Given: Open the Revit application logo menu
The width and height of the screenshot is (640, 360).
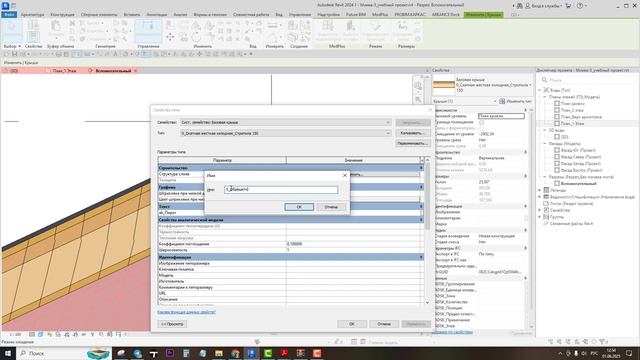Looking at the screenshot, I should [x=5, y=5].
